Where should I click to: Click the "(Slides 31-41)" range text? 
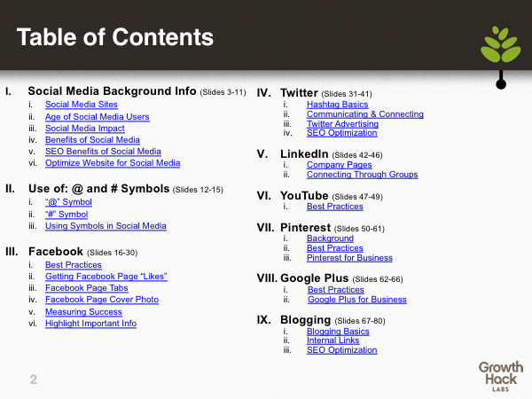[347, 94]
